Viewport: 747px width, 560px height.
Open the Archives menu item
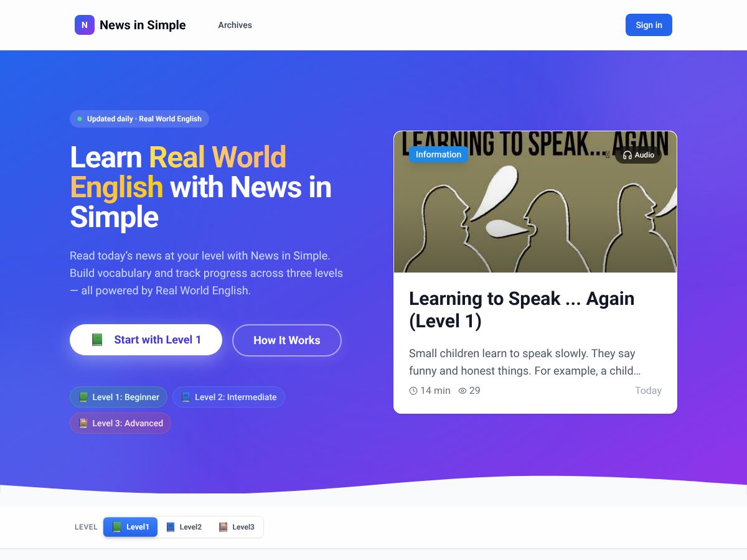[x=235, y=25]
